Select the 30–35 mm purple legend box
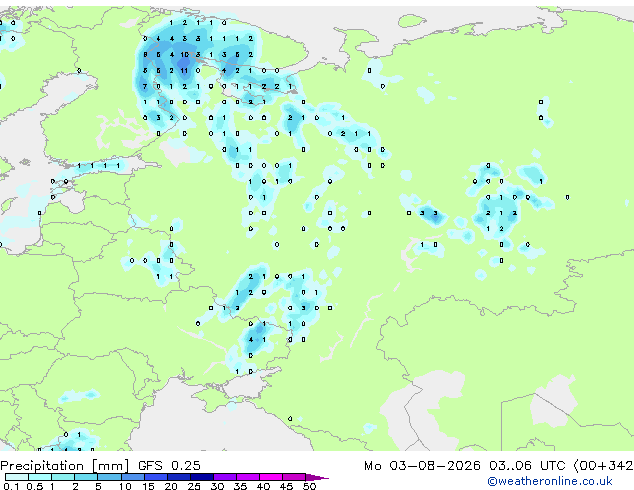The image size is (634, 490). click(x=225, y=477)
